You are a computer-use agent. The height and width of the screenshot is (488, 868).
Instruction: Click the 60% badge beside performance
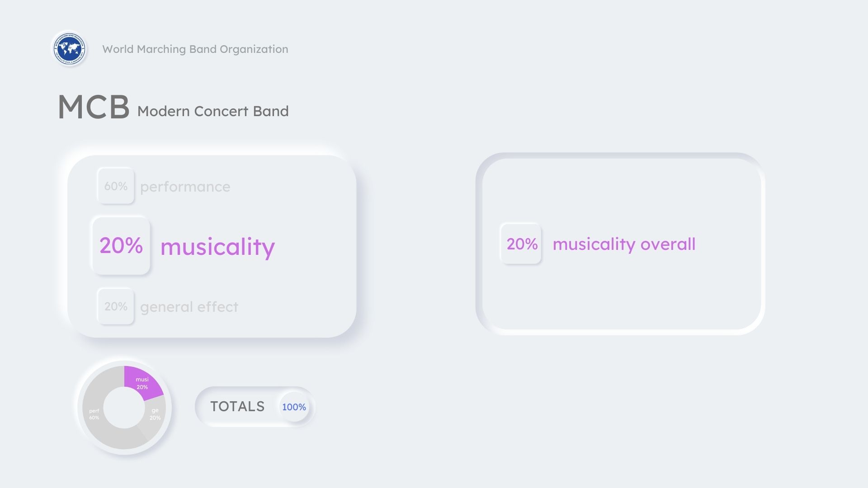(116, 186)
